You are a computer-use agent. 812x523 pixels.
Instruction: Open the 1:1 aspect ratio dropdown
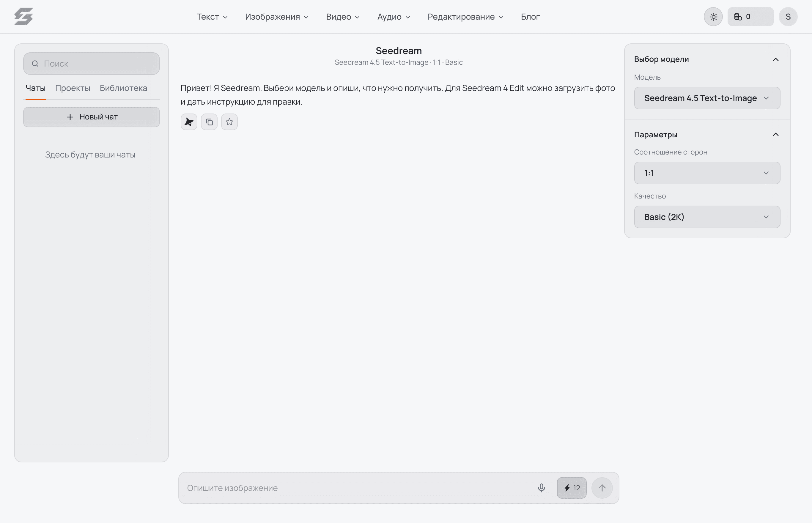707,173
